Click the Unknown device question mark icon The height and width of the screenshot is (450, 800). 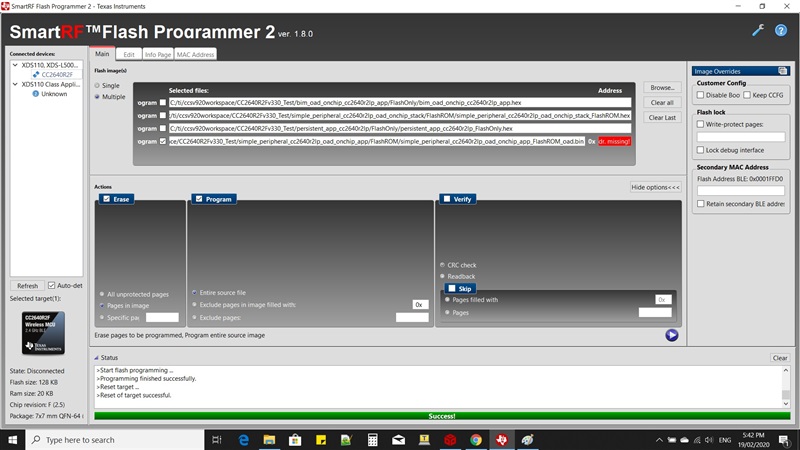pos(36,94)
